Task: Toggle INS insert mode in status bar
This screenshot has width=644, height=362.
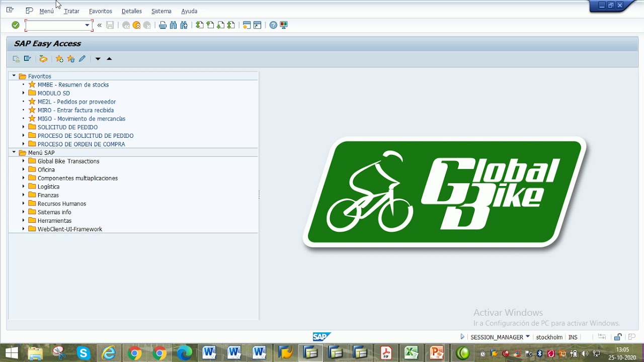Action: [x=573, y=337]
